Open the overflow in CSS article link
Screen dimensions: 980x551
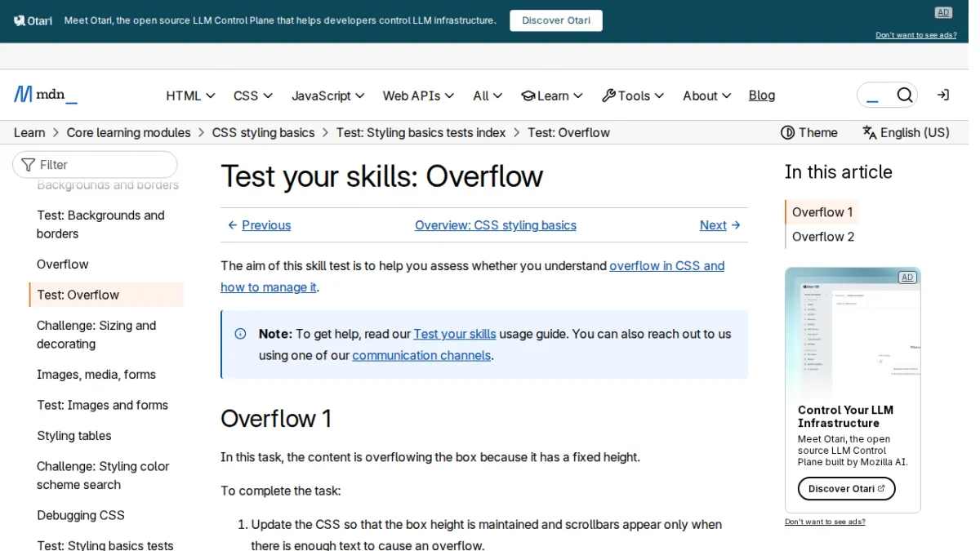(x=472, y=276)
